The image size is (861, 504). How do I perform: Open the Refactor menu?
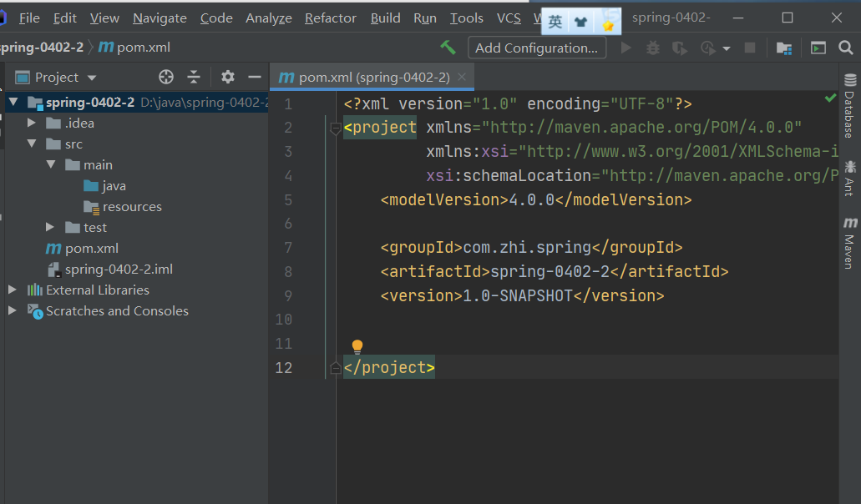coord(330,18)
